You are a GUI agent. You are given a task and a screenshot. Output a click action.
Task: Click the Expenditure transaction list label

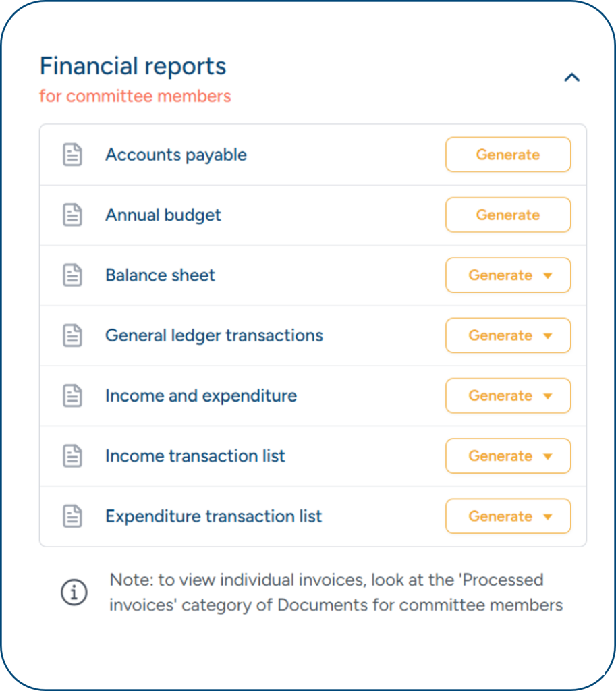tap(214, 516)
